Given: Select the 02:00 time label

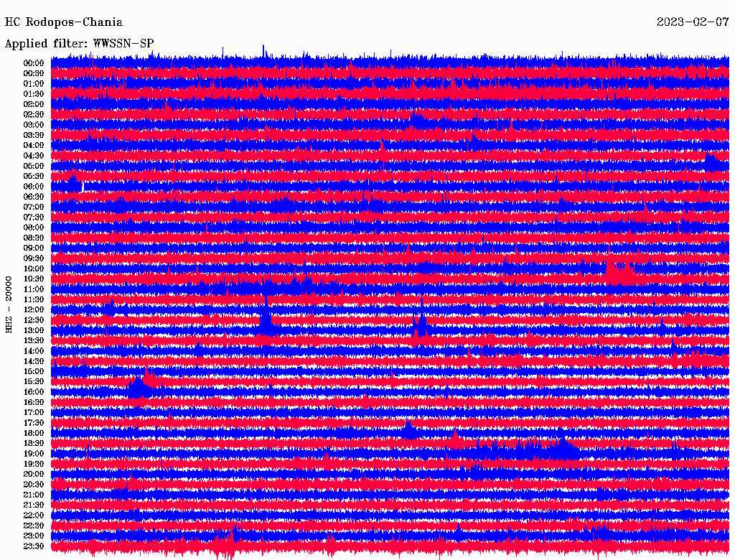Looking at the screenshot, I should [x=34, y=105].
